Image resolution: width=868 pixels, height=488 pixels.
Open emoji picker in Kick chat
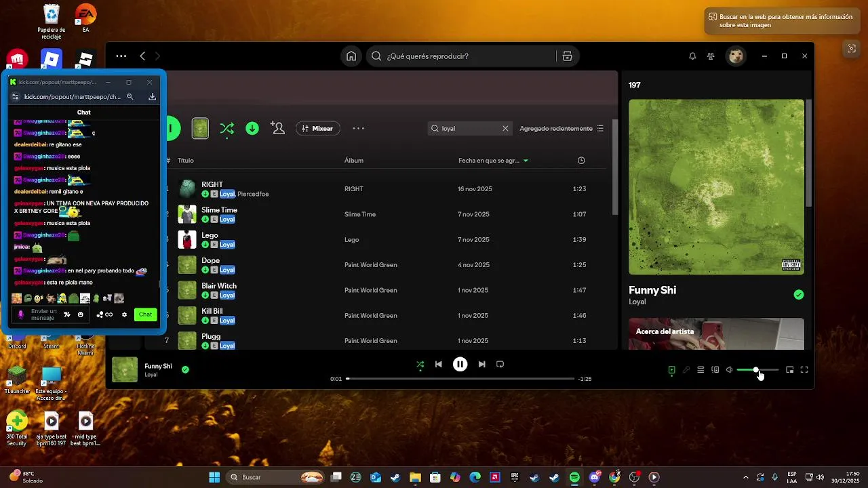81,314
